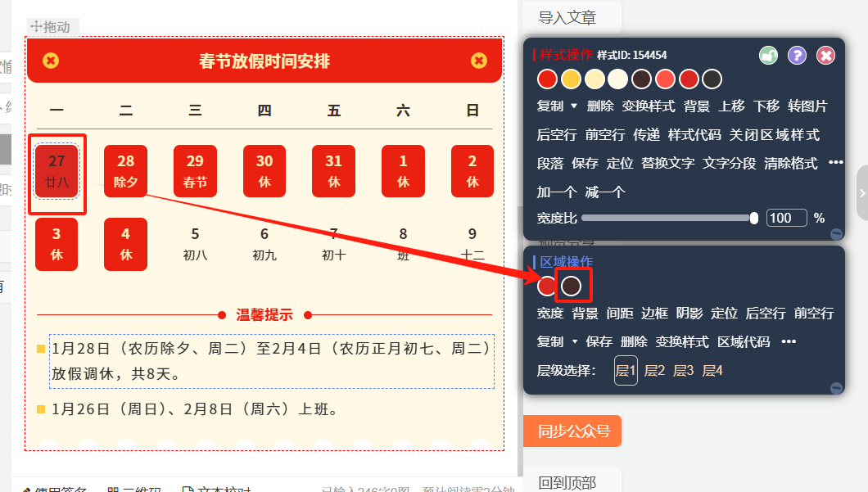Collapse the 样式操作 panel using minus icon
This screenshot has width=868, height=492.
pos(836,233)
